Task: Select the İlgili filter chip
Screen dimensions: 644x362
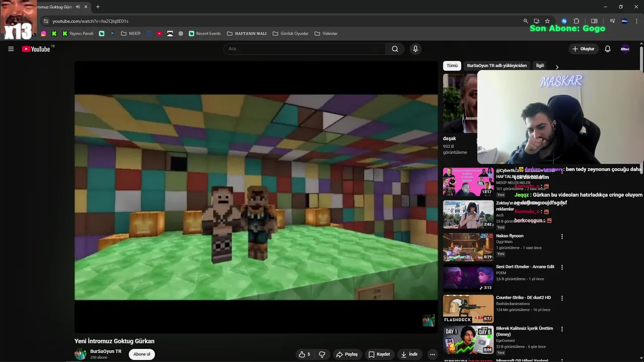Action: point(540,66)
